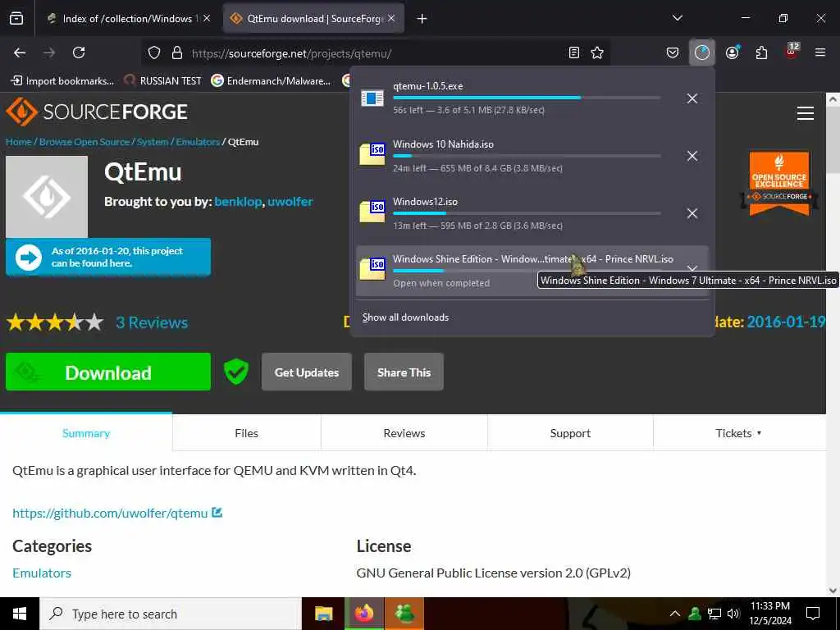Open the SourceForge logo homepage link
This screenshot has width=840, height=630.
point(97,112)
